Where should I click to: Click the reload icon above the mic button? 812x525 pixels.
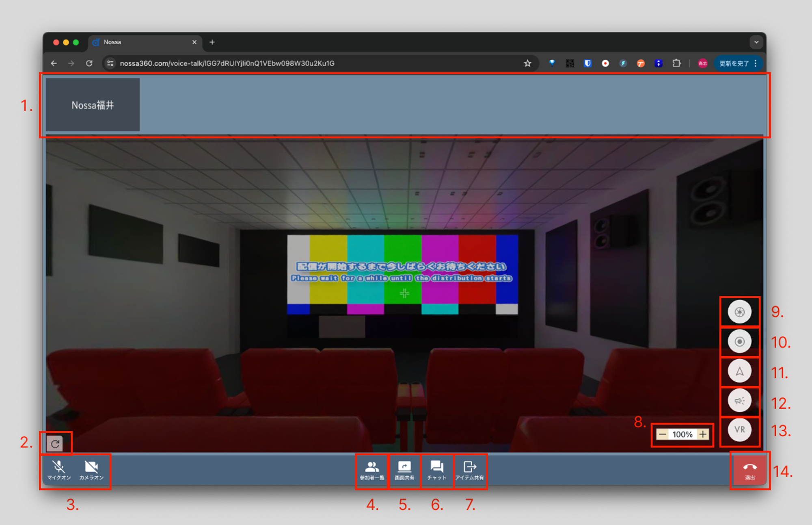click(55, 444)
